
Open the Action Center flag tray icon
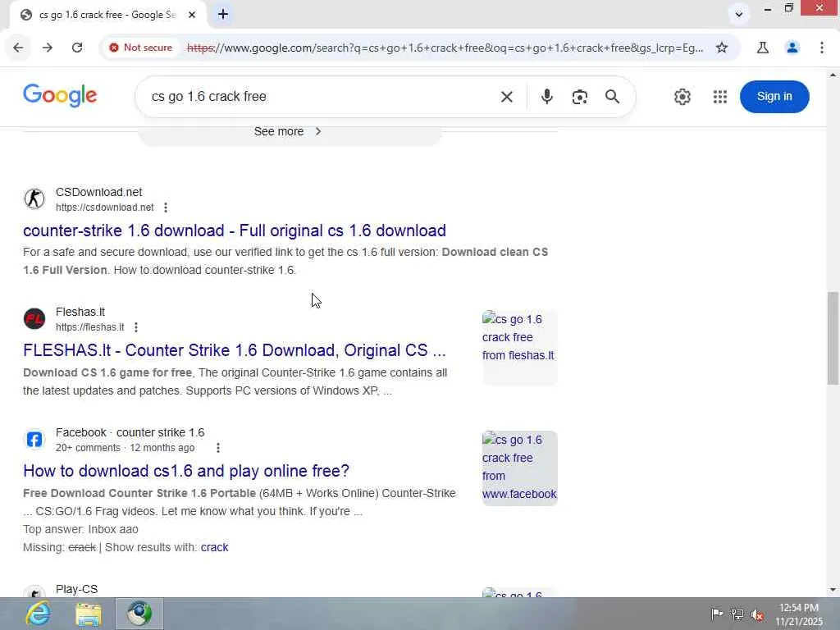pyautogui.click(x=716, y=614)
